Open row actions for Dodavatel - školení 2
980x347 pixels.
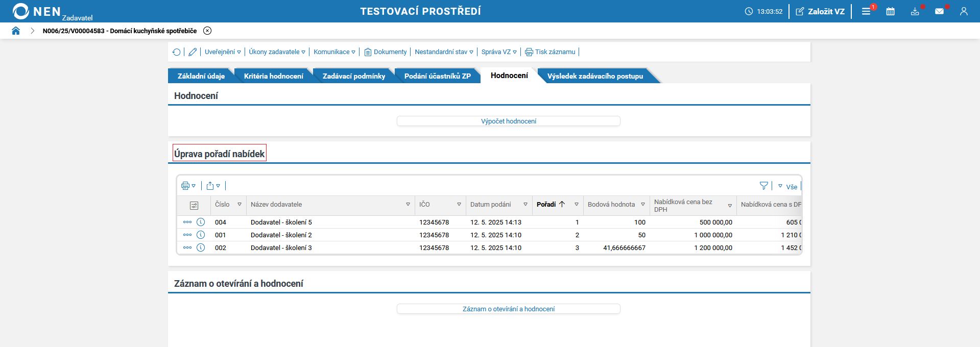(x=187, y=235)
